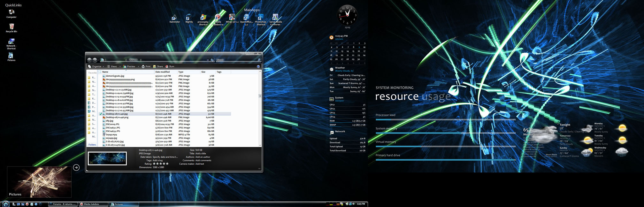
Task: Click 'Add an author' in the details pane
Action: click(x=203, y=157)
